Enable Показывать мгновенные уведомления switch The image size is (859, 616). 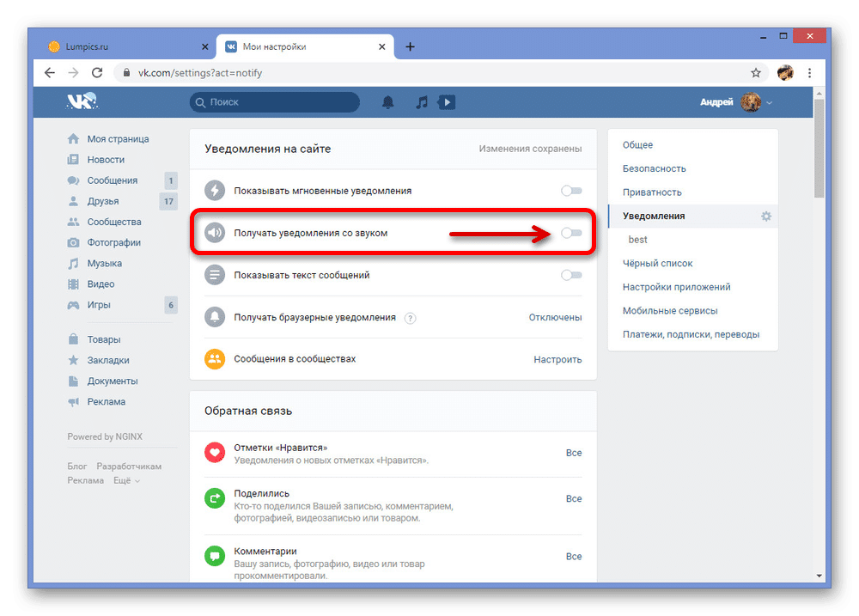coord(571,191)
